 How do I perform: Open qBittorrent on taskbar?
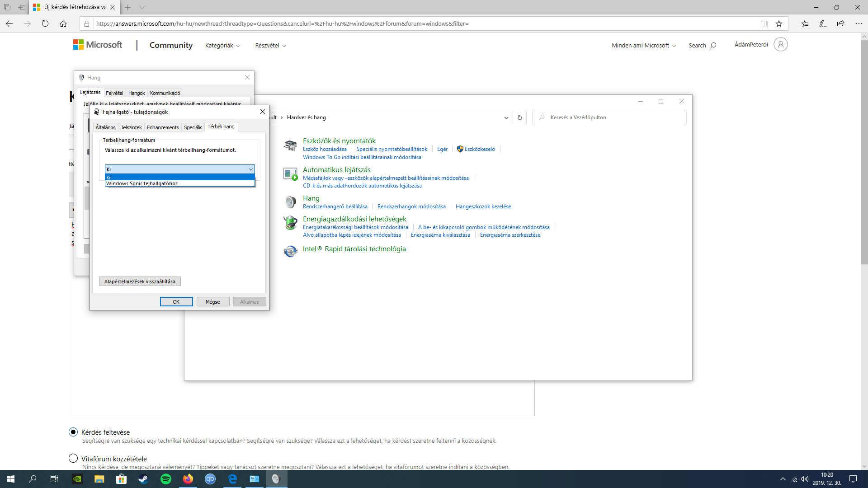tap(210, 479)
